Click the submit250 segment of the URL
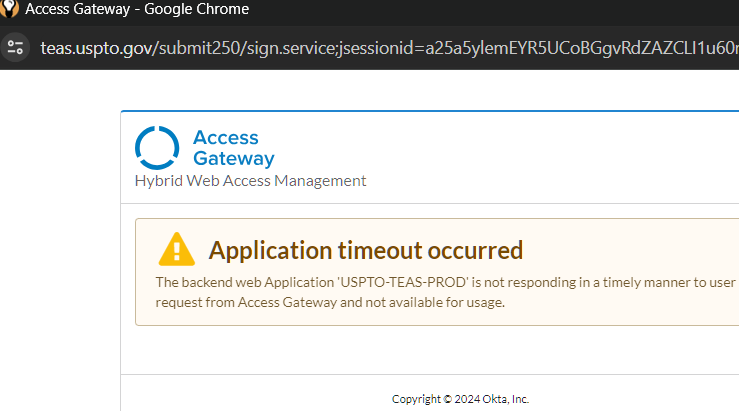This screenshot has height=411, width=739. click(199, 48)
